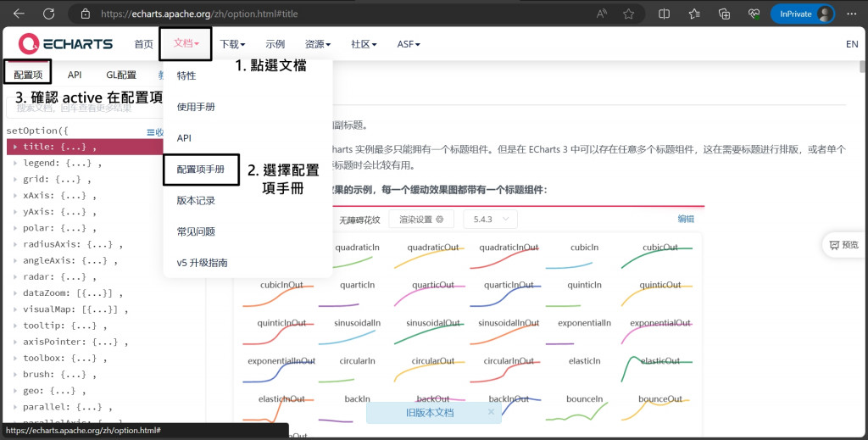Select brush in option tree

(x=59, y=374)
